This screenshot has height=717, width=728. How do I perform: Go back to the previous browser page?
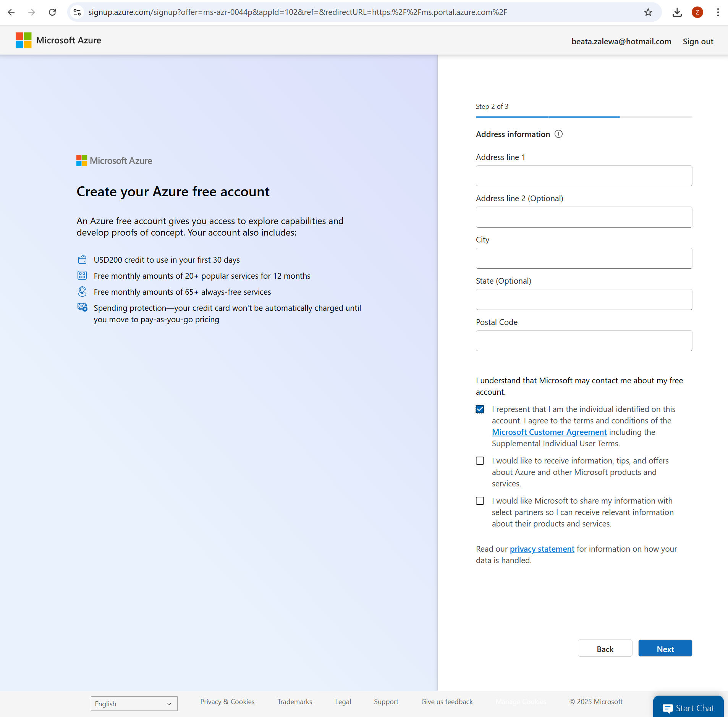[x=11, y=12]
